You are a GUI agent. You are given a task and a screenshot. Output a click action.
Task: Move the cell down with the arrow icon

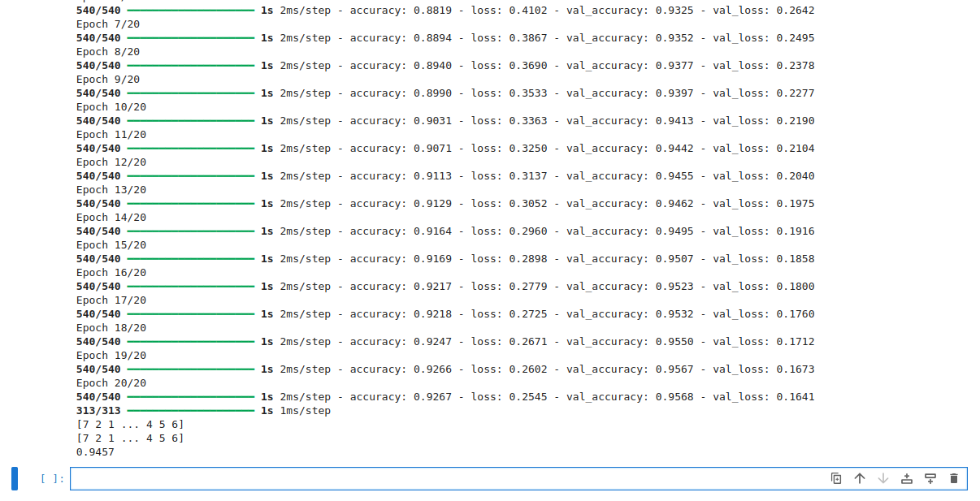coord(883,478)
